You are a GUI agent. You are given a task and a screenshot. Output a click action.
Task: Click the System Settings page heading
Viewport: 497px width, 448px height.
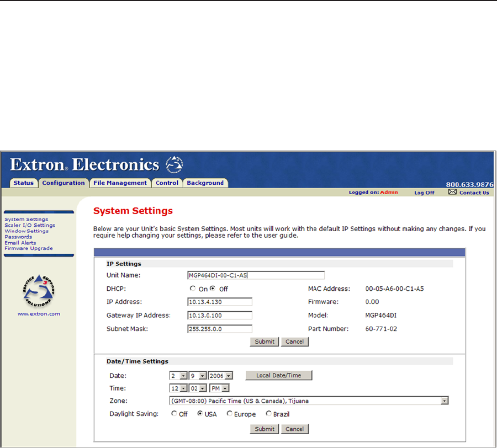coord(133,211)
